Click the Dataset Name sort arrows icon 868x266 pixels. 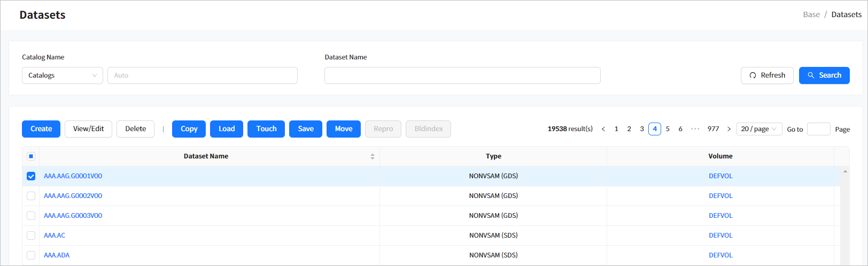(x=373, y=156)
